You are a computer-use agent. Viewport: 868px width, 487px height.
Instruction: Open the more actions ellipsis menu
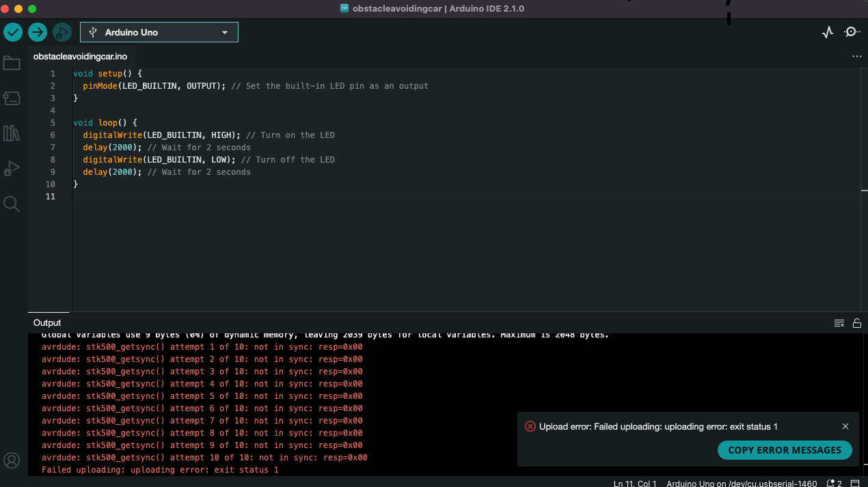(857, 56)
